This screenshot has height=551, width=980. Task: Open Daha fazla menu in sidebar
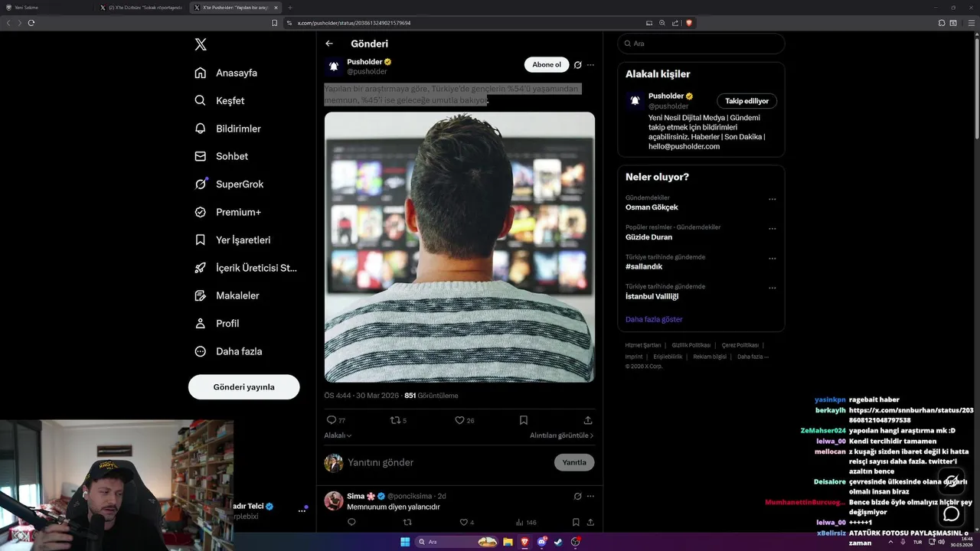coord(229,351)
